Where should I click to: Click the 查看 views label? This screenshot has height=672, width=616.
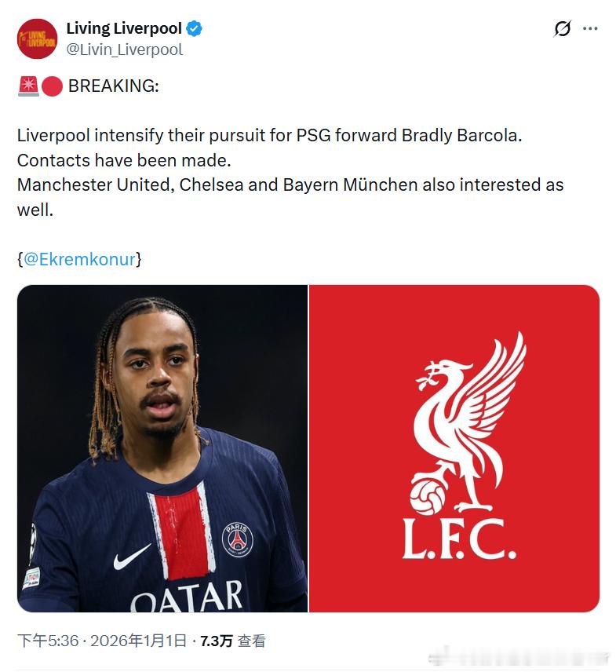pyautogui.click(x=252, y=641)
